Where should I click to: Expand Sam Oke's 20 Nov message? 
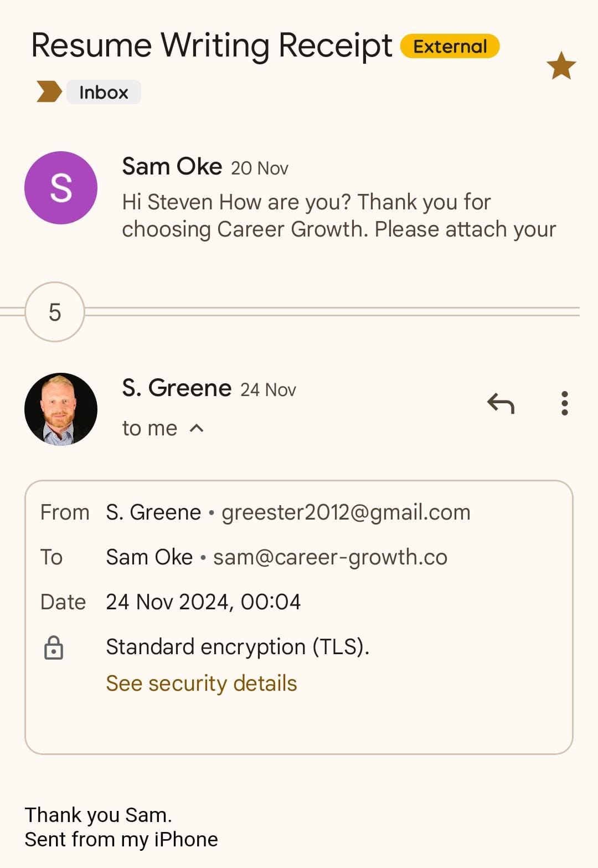point(338,215)
